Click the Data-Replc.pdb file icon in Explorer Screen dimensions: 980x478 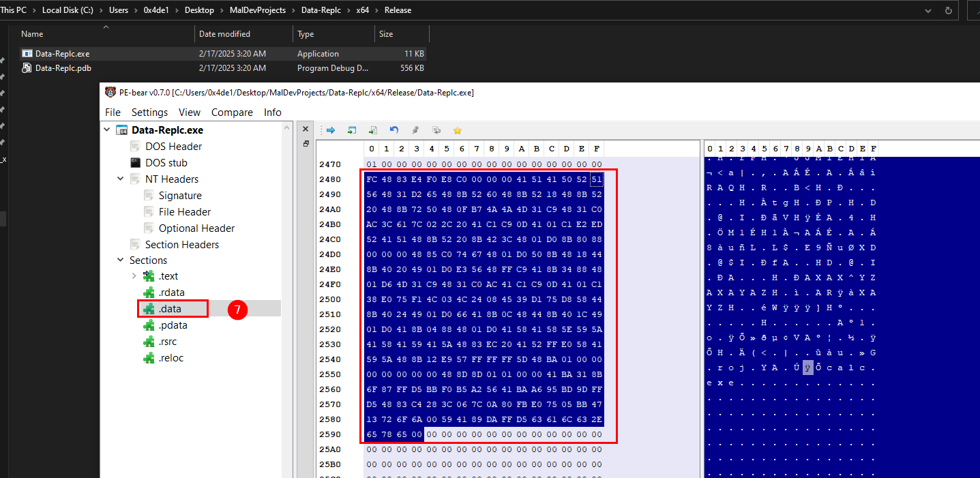(27, 68)
